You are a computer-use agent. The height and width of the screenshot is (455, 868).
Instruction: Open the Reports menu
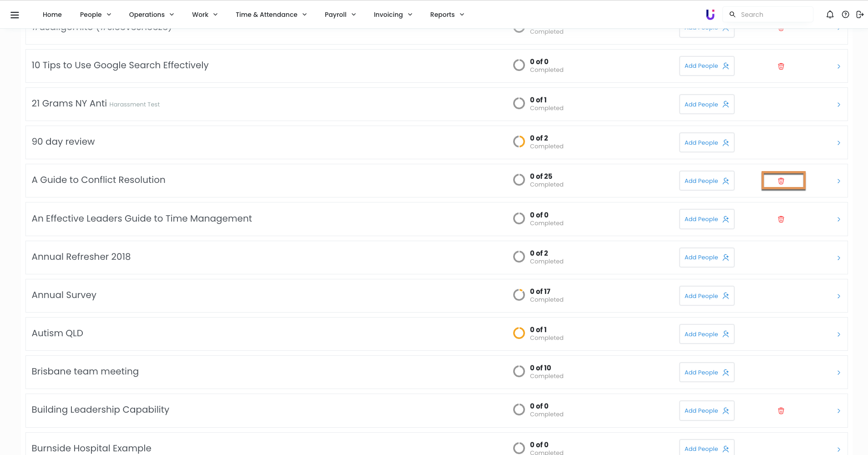coord(447,15)
